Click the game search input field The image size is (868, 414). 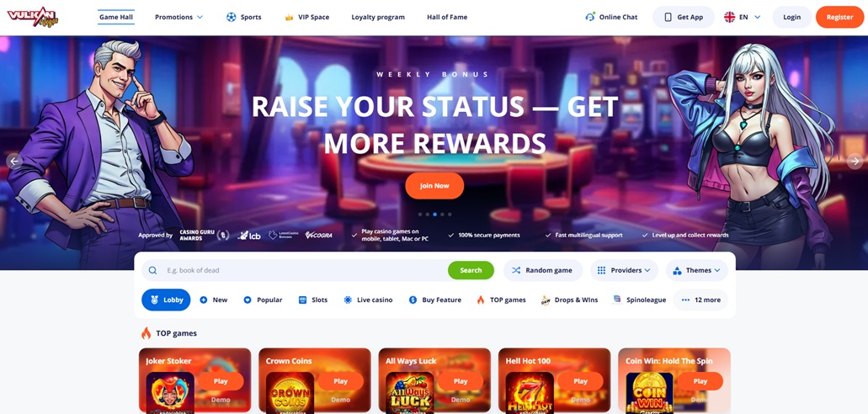coord(305,270)
